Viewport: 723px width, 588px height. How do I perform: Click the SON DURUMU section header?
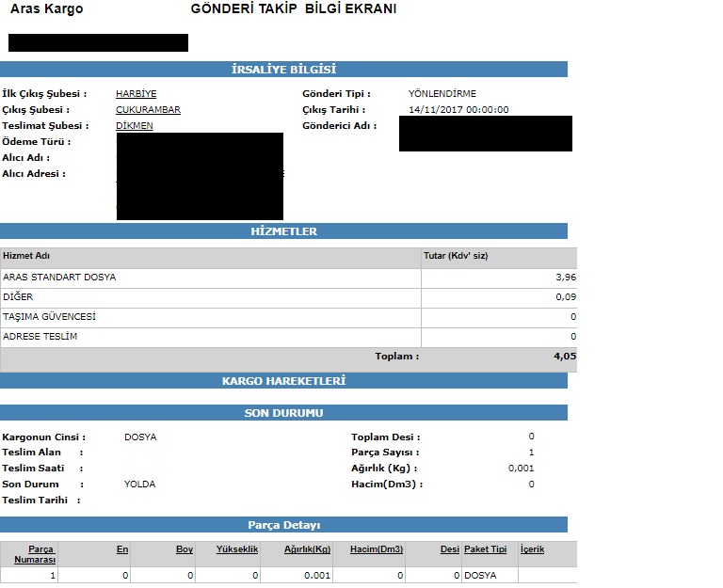point(283,413)
